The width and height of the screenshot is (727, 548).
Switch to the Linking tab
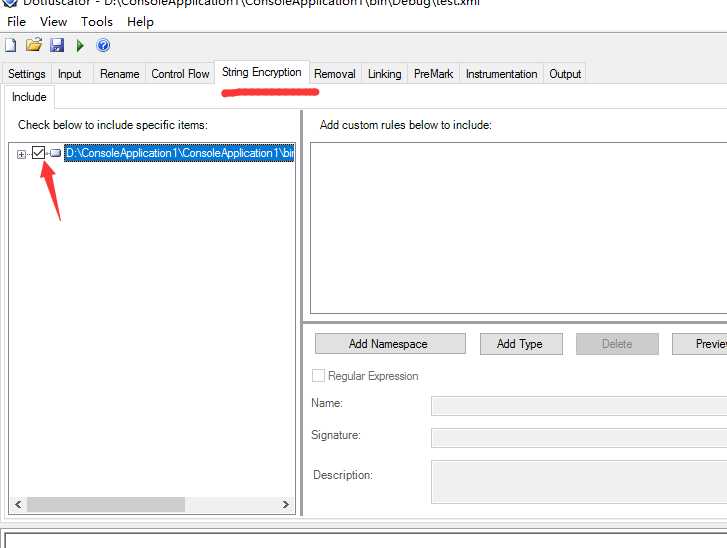pos(384,74)
